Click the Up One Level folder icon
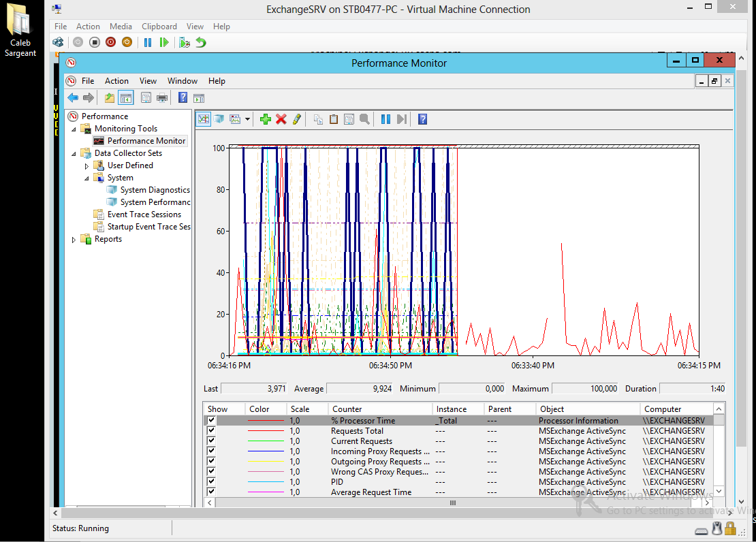The image size is (756, 542). 110,98
